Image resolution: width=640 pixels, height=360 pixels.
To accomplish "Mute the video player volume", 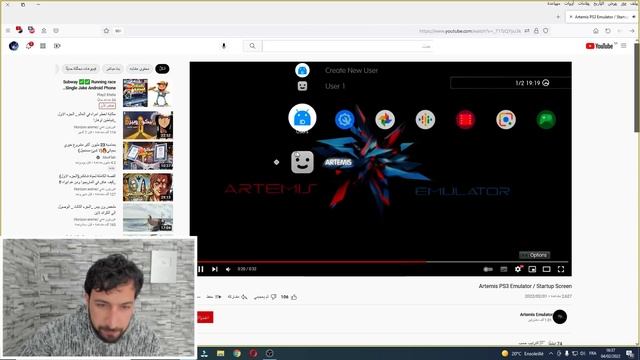I will click(228, 269).
